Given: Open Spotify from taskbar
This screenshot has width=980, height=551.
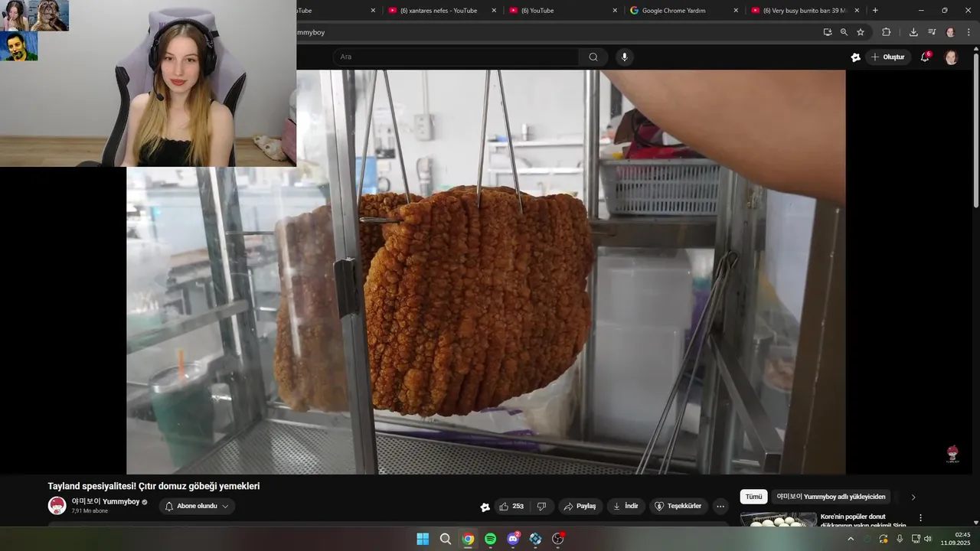Looking at the screenshot, I should point(490,539).
